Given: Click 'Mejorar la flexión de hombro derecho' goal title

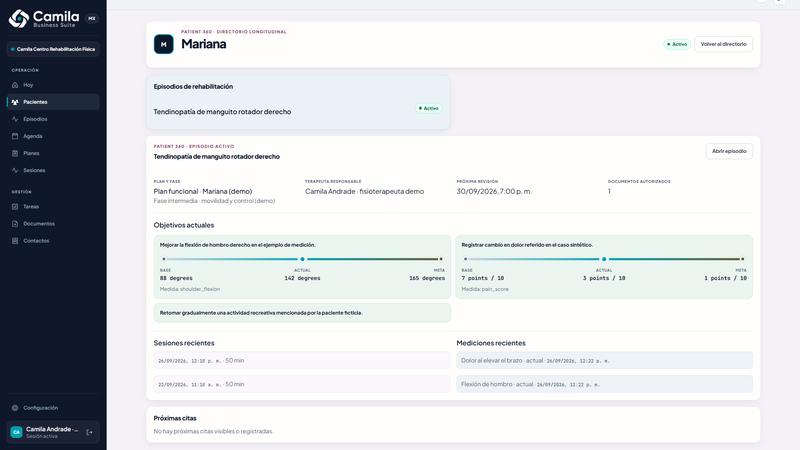Looking at the screenshot, I should [238, 245].
